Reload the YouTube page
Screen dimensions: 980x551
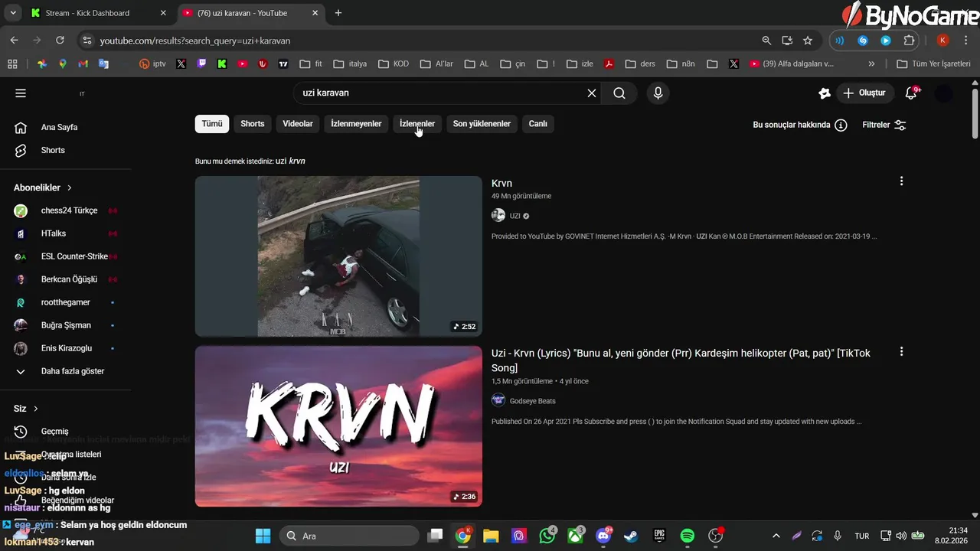point(60,40)
